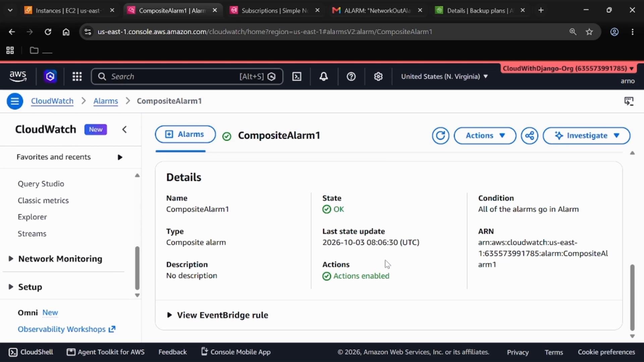Click the AWS search field
This screenshot has width=644, height=362.
[187, 76]
